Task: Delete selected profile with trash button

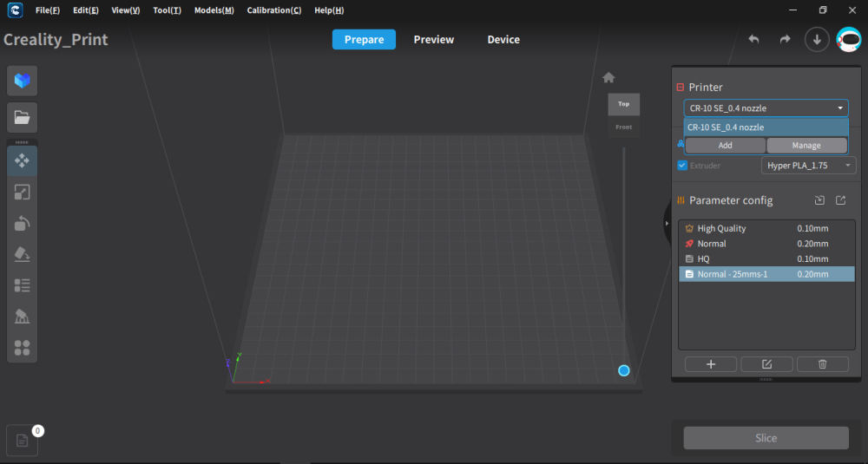Action: [823, 364]
